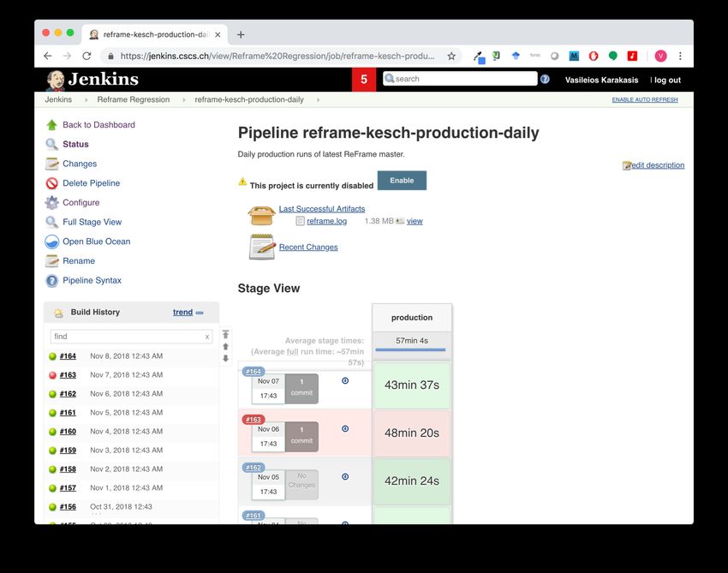The height and width of the screenshot is (573, 728).
Task: Open a new browser tab
Action: click(x=241, y=34)
